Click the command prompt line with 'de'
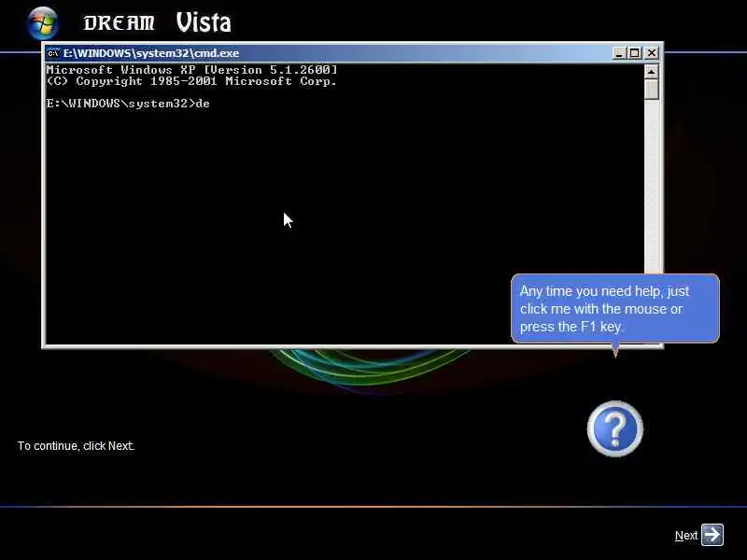 point(128,104)
